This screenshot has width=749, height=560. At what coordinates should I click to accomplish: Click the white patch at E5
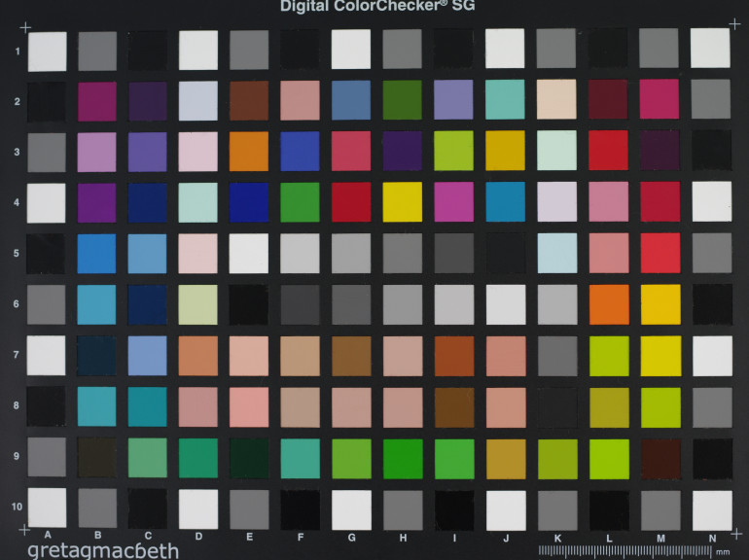click(248, 253)
